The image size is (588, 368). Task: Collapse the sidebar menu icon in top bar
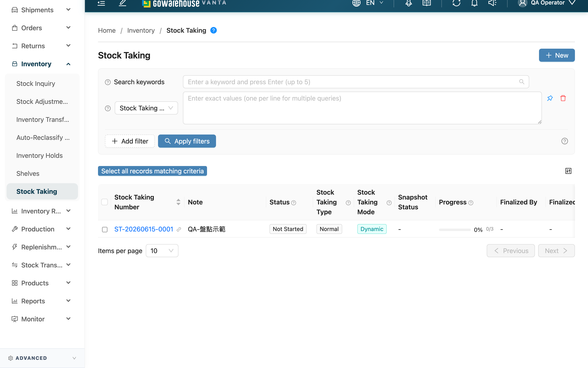pyautogui.click(x=101, y=3)
